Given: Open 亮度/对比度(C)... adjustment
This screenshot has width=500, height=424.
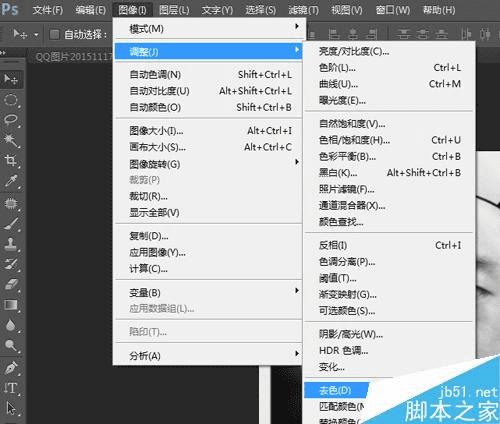Looking at the screenshot, I should tap(389, 51).
